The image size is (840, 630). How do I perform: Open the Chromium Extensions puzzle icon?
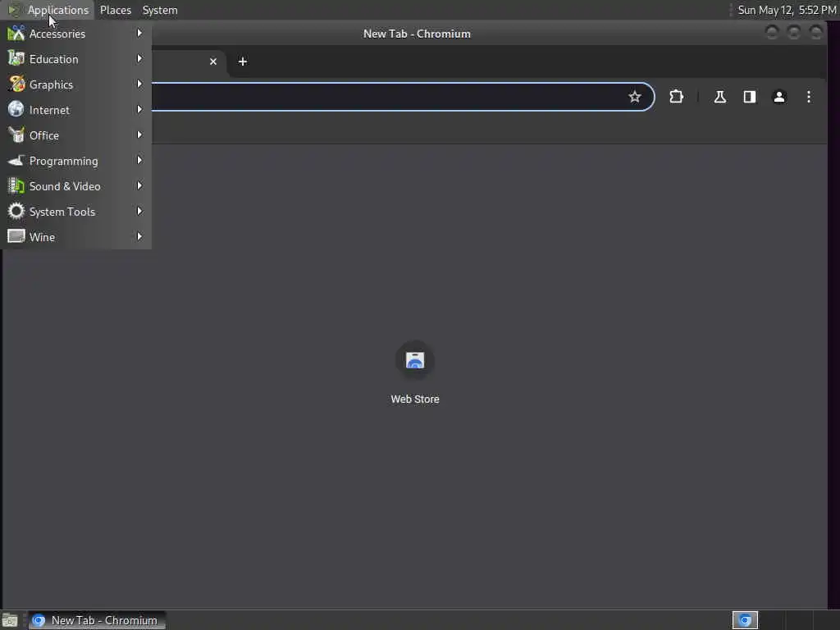[677, 97]
